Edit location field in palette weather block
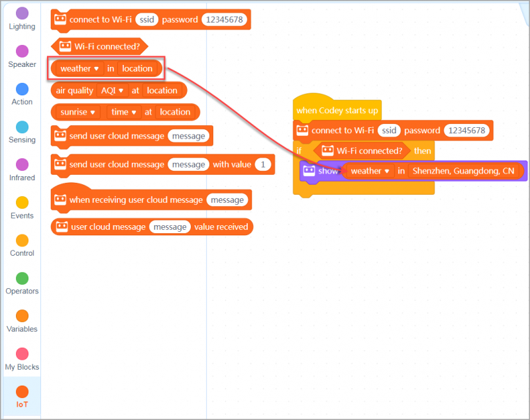The image size is (530, 420). click(137, 69)
